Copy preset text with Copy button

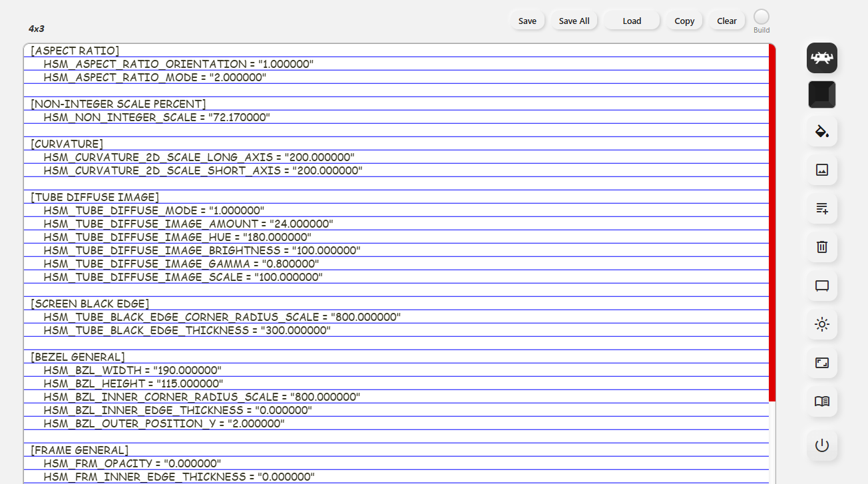point(684,21)
